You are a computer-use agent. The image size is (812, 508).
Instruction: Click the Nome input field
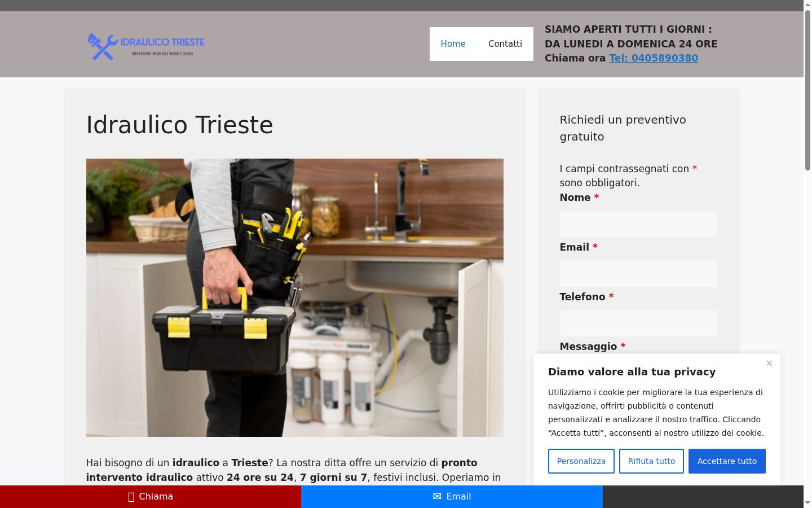(x=638, y=224)
